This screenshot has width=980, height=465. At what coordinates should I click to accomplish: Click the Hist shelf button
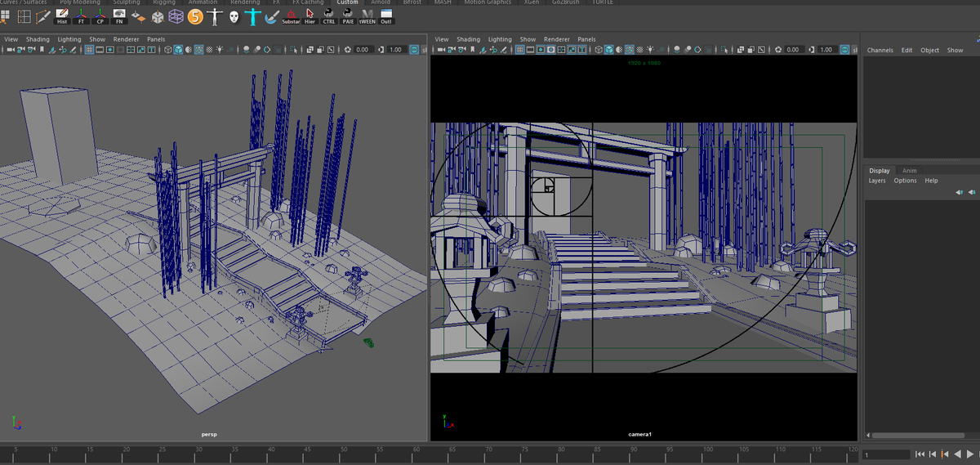[62, 16]
